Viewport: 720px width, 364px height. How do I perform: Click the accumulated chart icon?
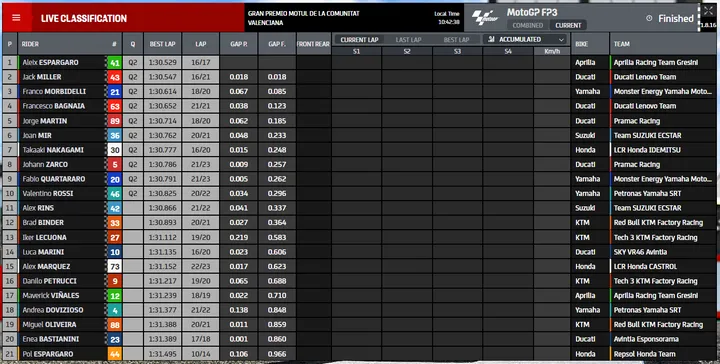tap(491, 39)
